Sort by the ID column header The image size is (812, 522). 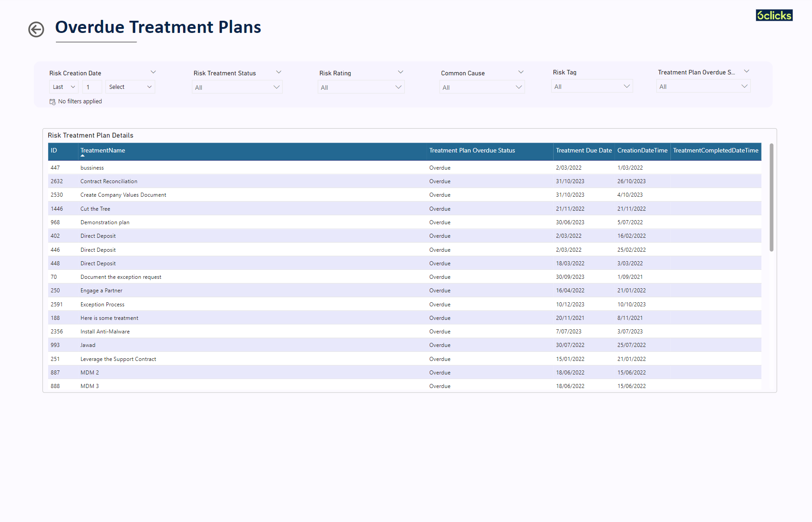pyautogui.click(x=54, y=151)
